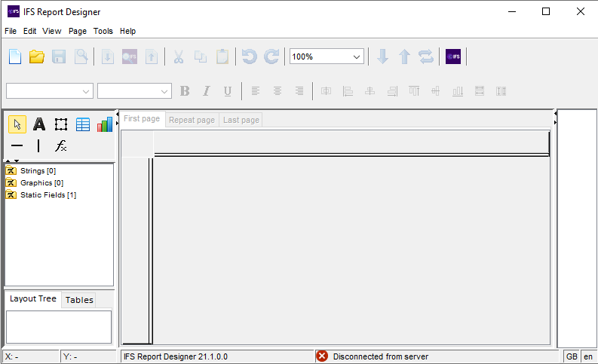Image resolution: width=598 pixels, height=364 pixels.
Task: Select the pointer selection tool
Action: click(17, 124)
